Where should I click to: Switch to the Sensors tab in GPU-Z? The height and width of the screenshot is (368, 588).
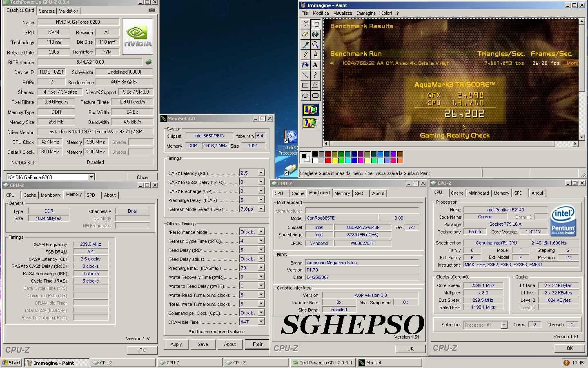point(47,11)
